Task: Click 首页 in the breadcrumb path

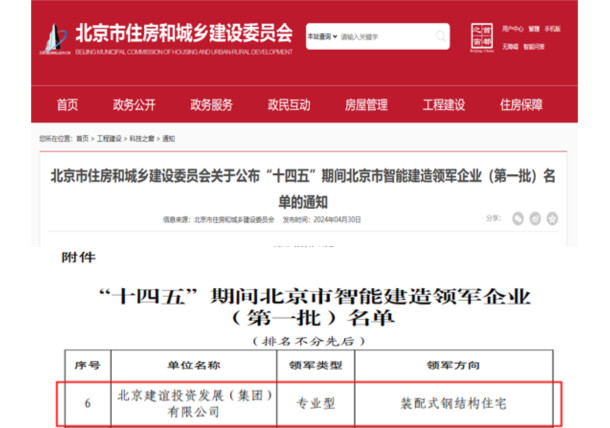Action: (82, 139)
